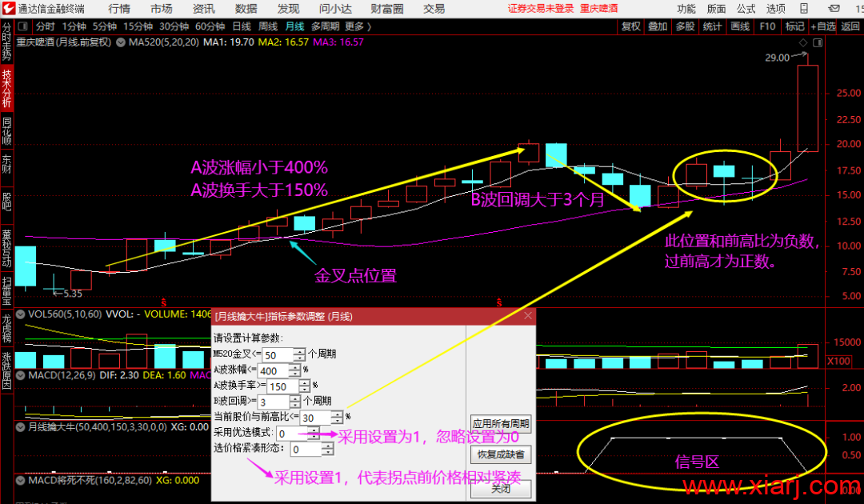Screen dimensions: 864x504
Task: Select 技术分析 sidebar tab
Action: [6, 88]
